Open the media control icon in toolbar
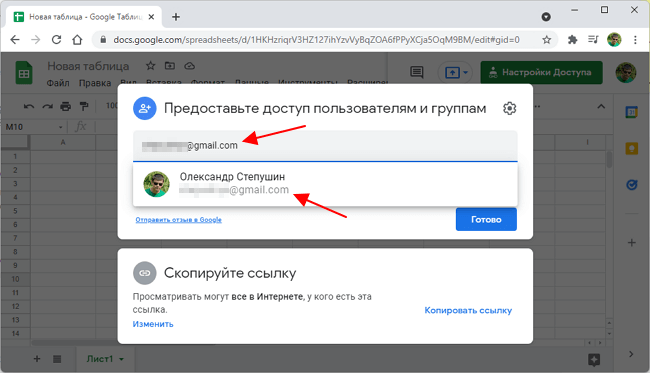The width and height of the screenshot is (650, 373). coord(593,40)
